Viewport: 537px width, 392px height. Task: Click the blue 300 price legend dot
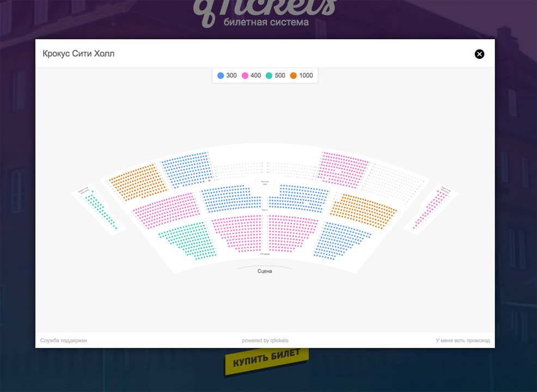coord(221,76)
